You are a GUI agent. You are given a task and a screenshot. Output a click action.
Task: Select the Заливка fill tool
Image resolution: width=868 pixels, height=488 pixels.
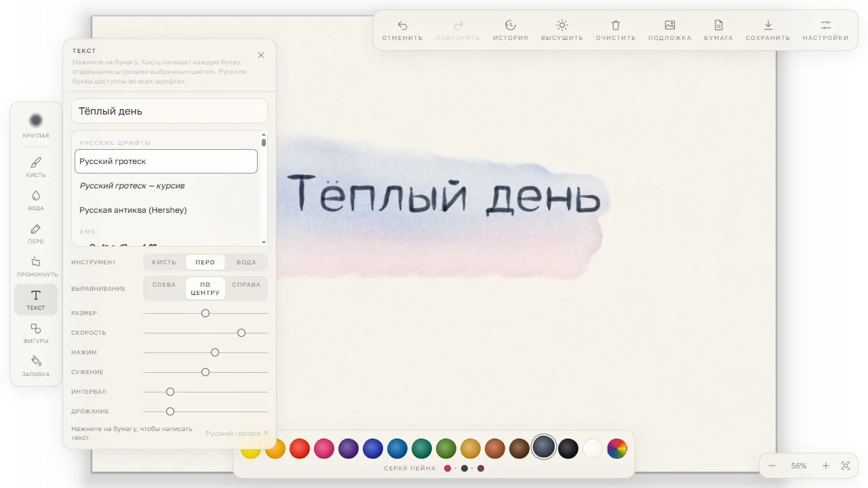(x=36, y=366)
